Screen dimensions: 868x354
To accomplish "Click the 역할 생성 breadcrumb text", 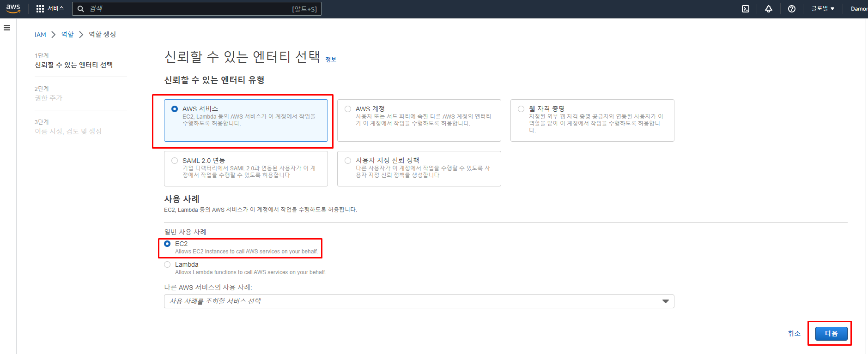I will click(x=102, y=35).
